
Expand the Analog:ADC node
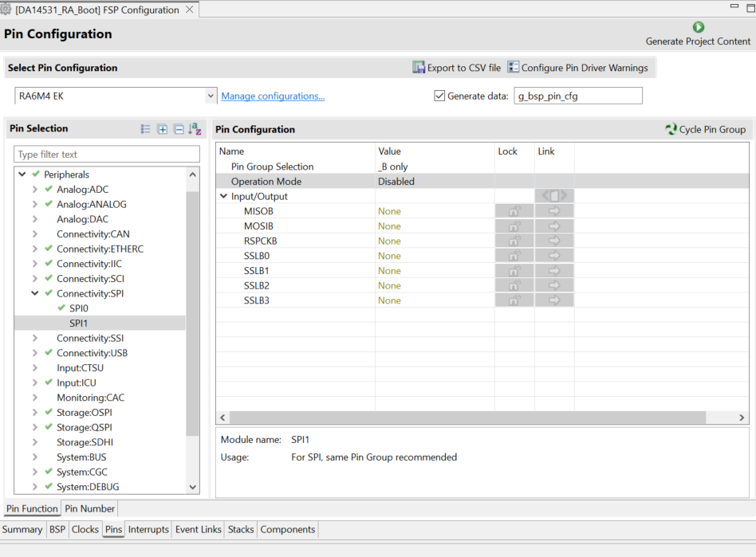(35, 190)
